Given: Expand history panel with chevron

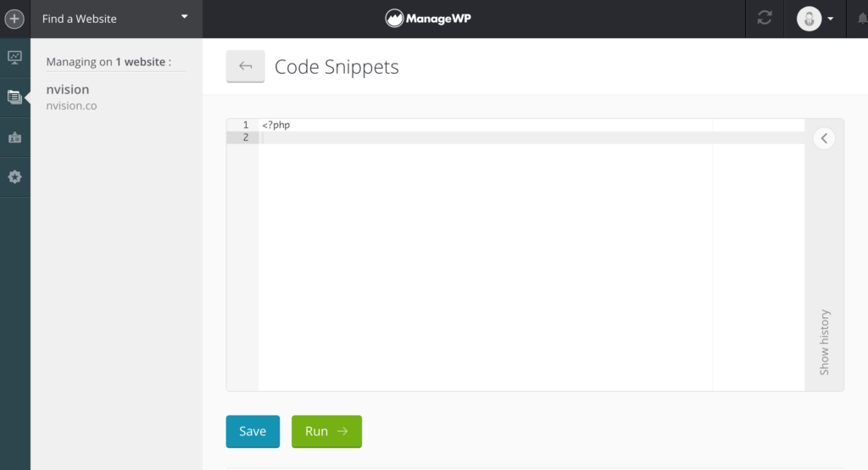Looking at the screenshot, I should 824,138.
